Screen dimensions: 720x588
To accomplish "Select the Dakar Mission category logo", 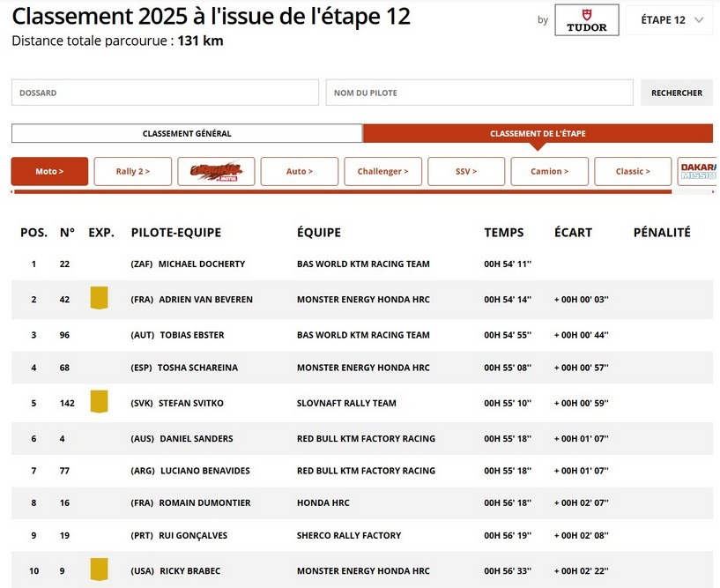I will click(x=697, y=171).
